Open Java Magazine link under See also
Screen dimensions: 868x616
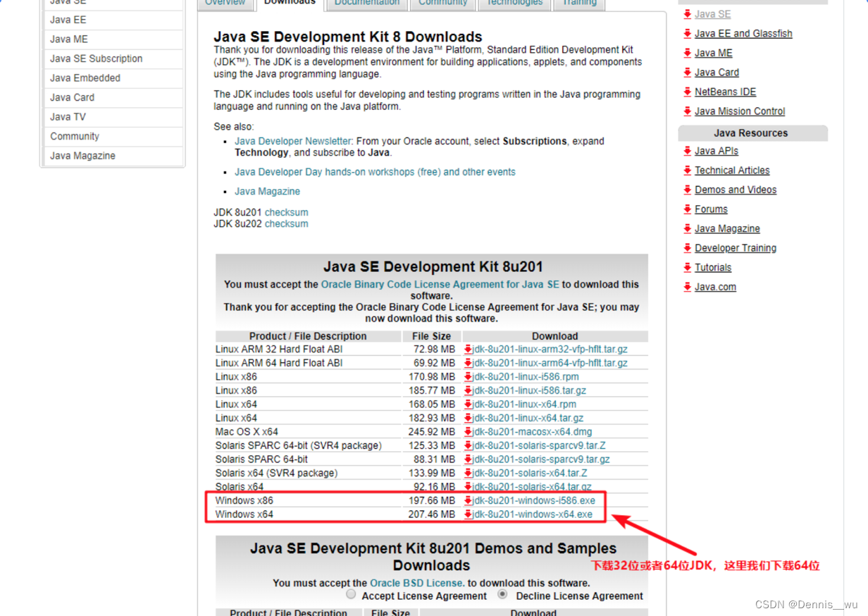tap(267, 191)
